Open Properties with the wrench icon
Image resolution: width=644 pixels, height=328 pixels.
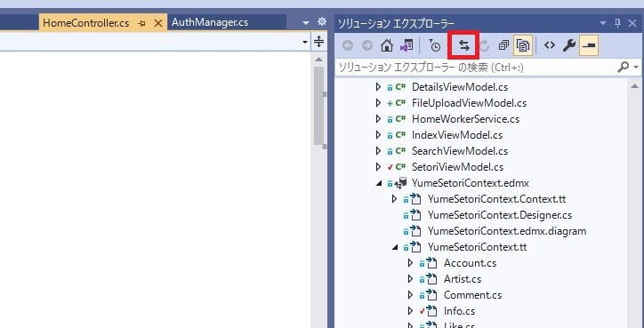coord(569,45)
